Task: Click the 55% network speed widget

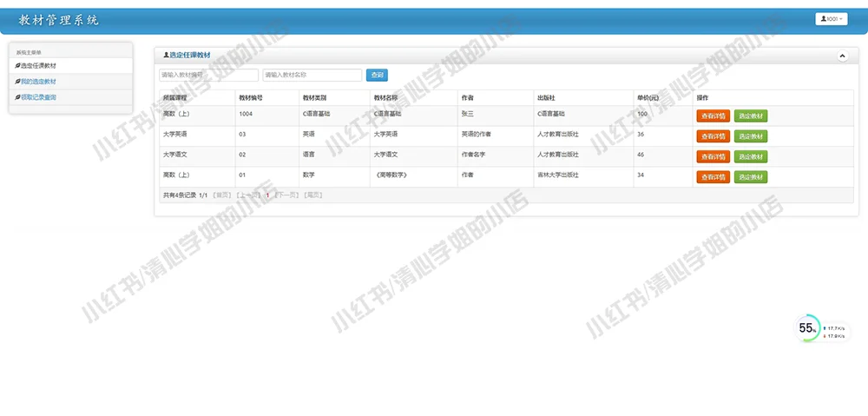Action: pos(821,328)
